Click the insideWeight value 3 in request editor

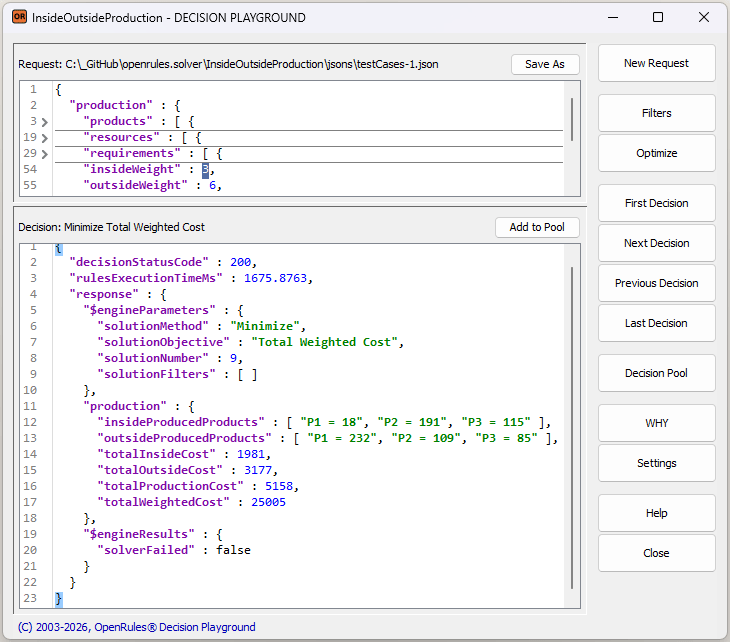[205, 170]
